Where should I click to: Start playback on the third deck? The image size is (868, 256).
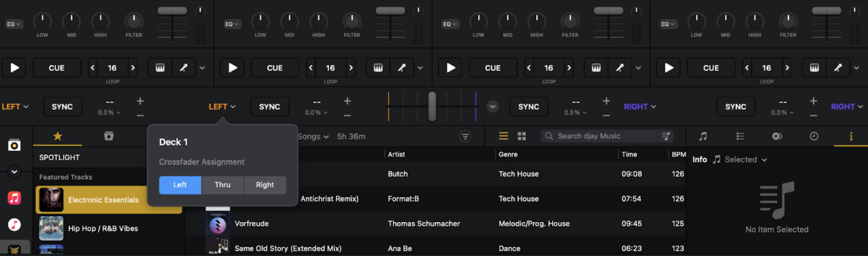tap(451, 68)
